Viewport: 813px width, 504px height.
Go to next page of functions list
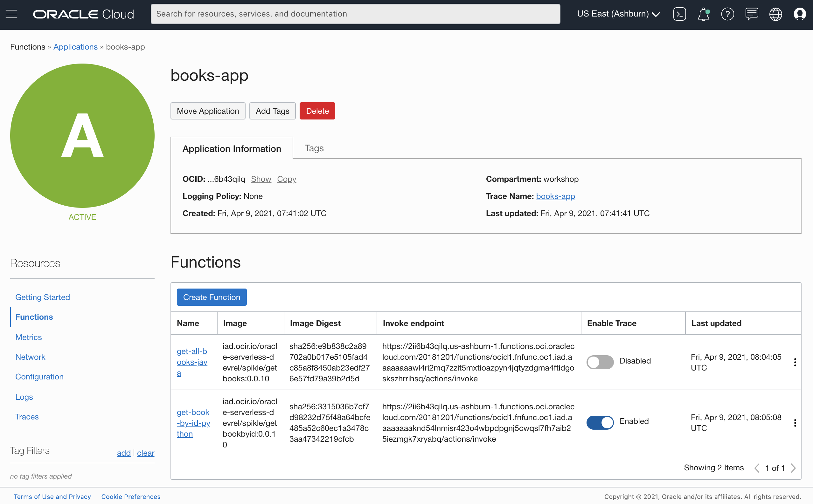click(793, 468)
